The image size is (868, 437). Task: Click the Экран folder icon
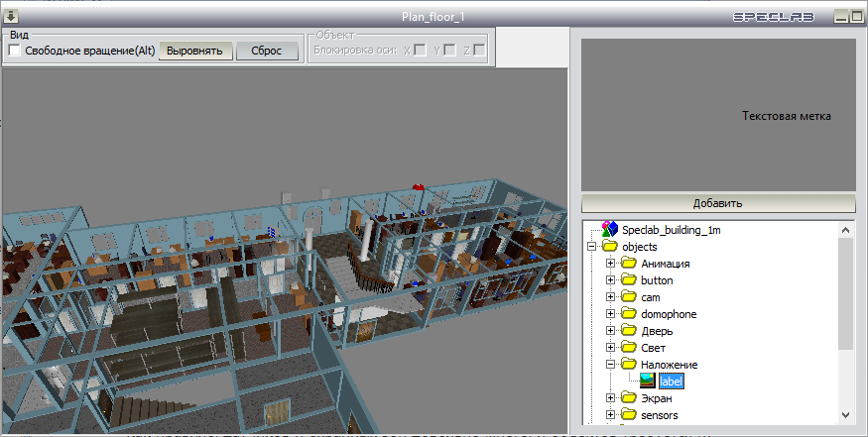point(629,397)
